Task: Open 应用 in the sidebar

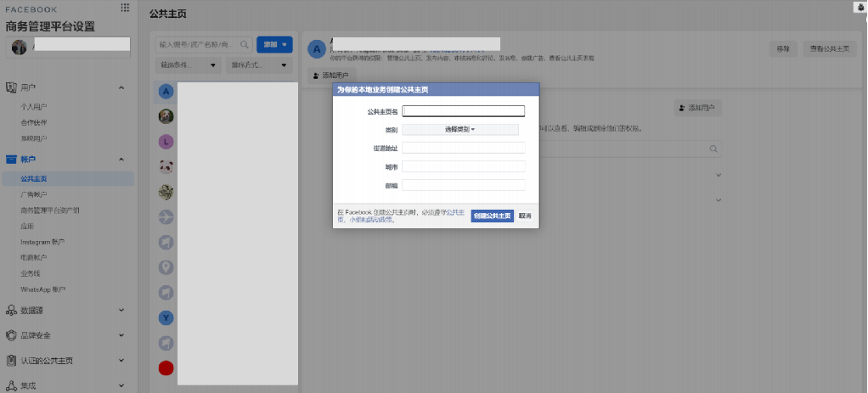Action: coord(27,226)
